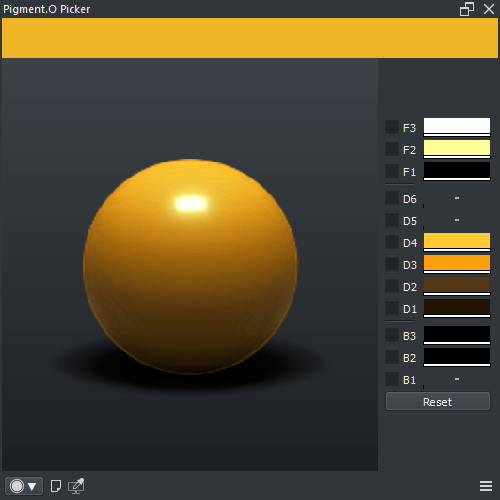Select the black B2 color swatch
This screenshot has width=500, height=500.
(x=457, y=357)
